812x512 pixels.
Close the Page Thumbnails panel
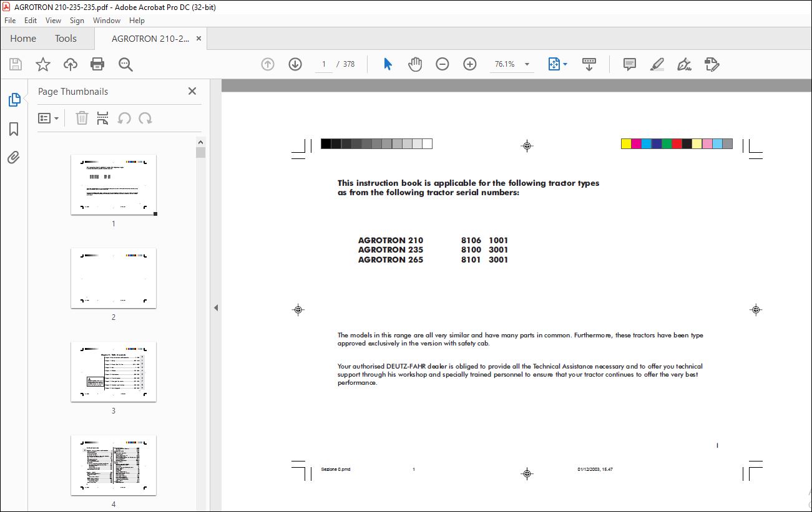[x=192, y=91]
